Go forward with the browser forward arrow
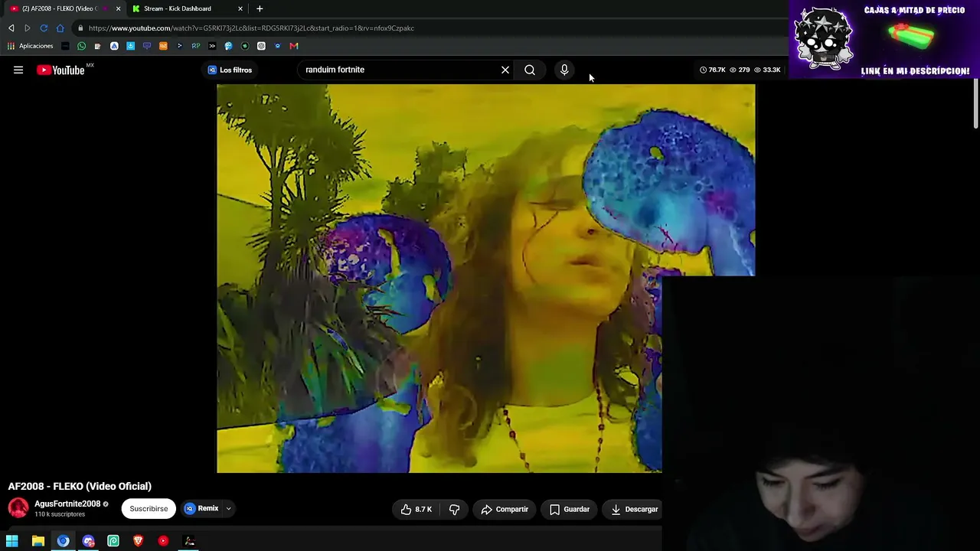980x551 pixels. pyautogui.click(x=28, y=28)
